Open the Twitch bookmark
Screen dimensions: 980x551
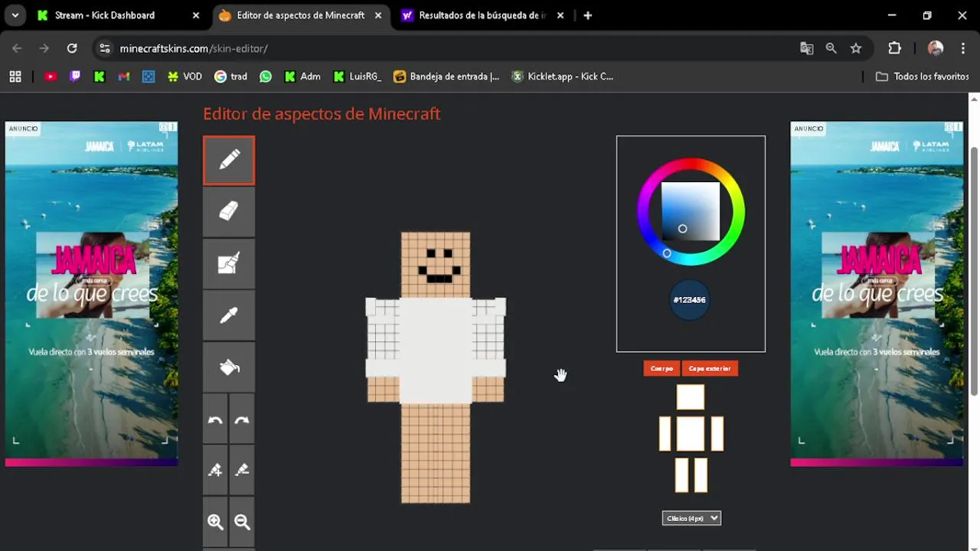click(x=75, y=77)
